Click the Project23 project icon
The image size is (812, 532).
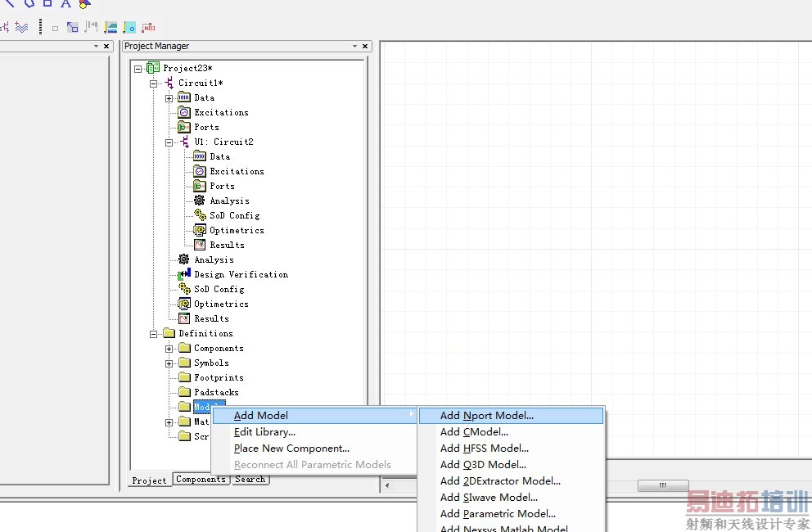coord(153,67)
